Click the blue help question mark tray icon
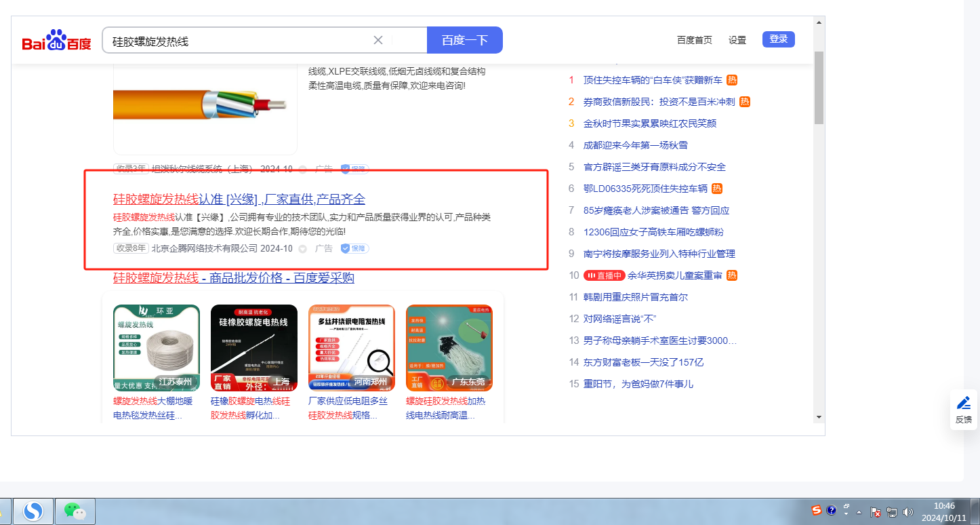 pyautogui.click(x=832, y=511)
